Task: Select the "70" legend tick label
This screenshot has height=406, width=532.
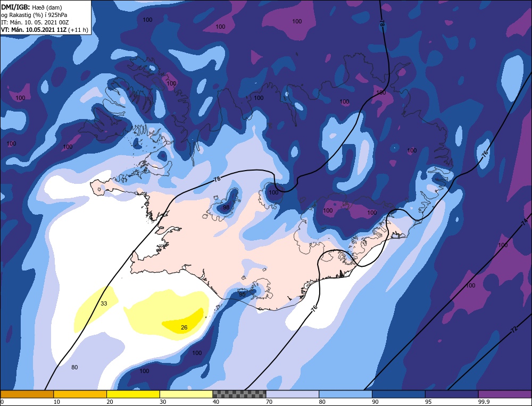Action: (x=269, y=402)
